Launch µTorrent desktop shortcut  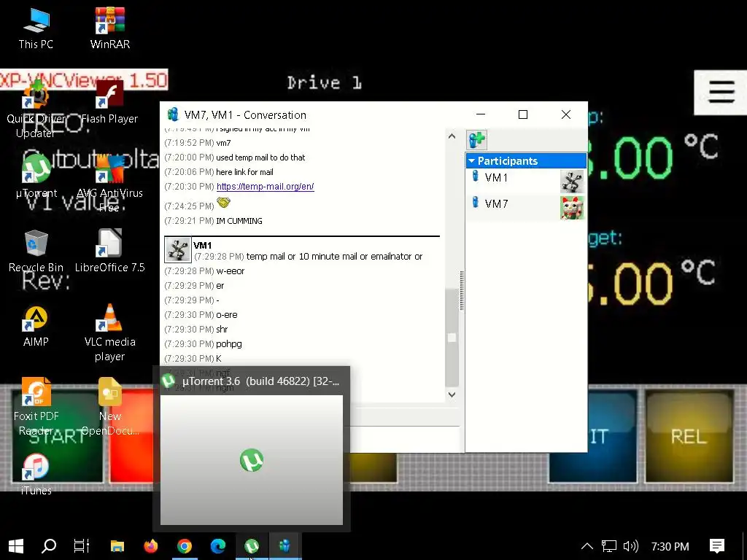[x=36, y=177]
